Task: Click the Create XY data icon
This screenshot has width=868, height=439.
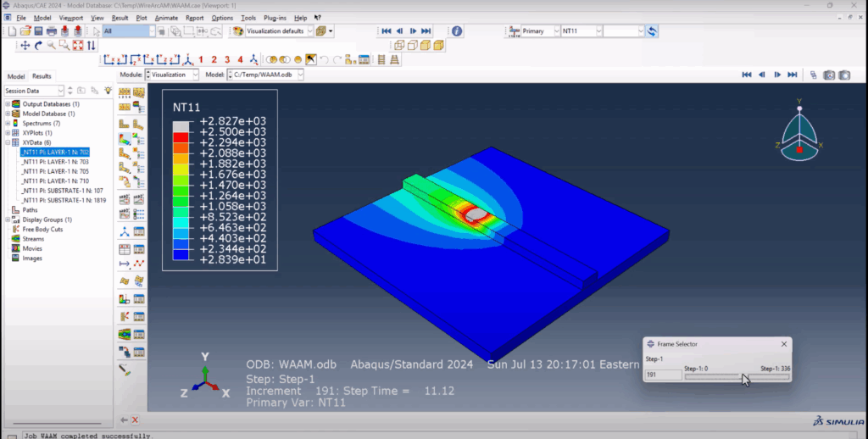Action: pyautogui.click(x=125, y=250)
